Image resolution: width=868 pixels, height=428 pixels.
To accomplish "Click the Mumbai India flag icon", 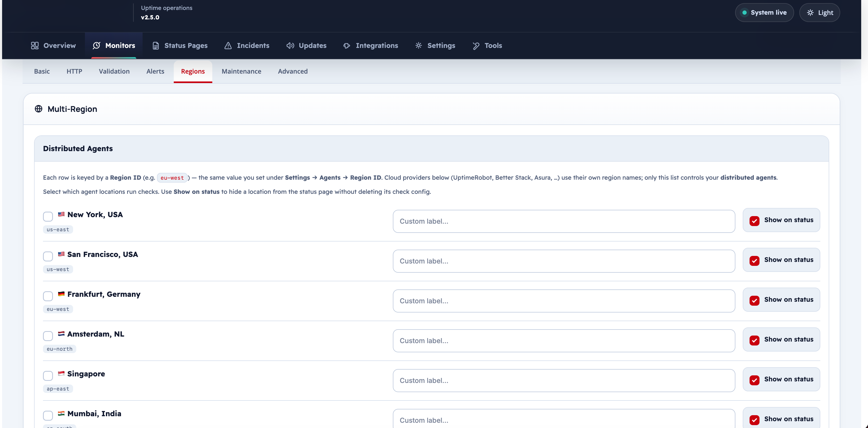I will 61,413.
